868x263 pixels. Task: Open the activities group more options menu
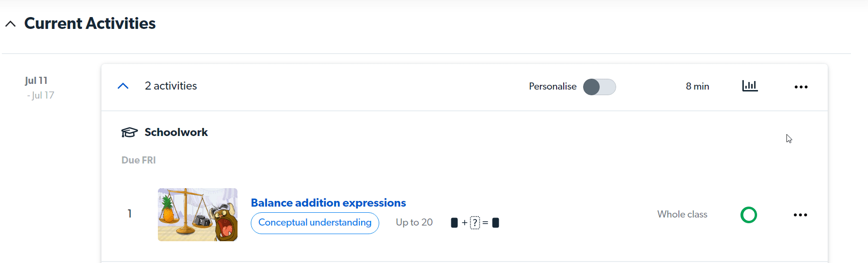point(801,87)
